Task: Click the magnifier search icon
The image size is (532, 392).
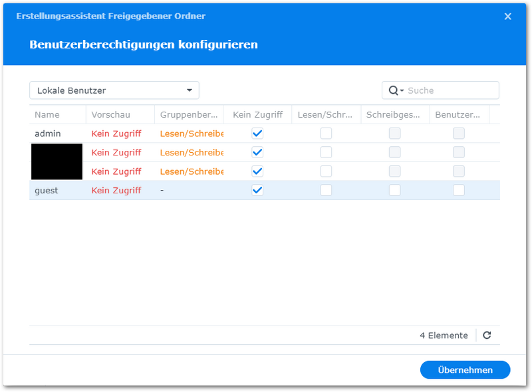Action: 393,90
